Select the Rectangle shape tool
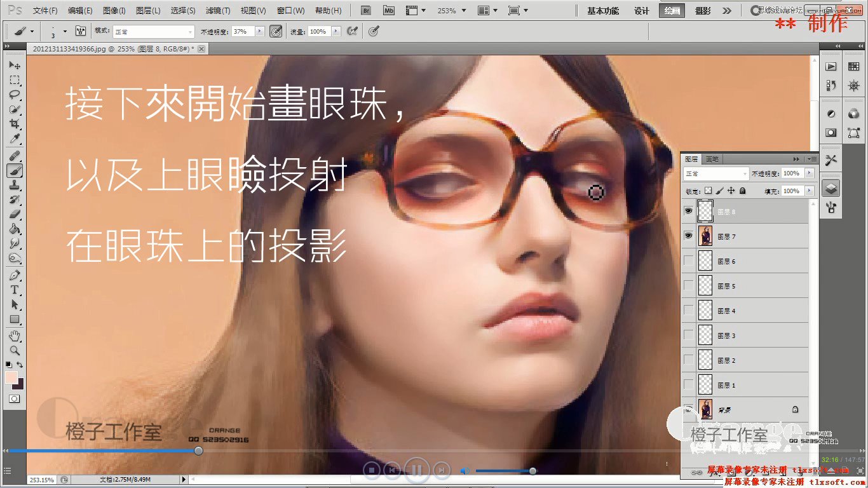 [15, 319]
